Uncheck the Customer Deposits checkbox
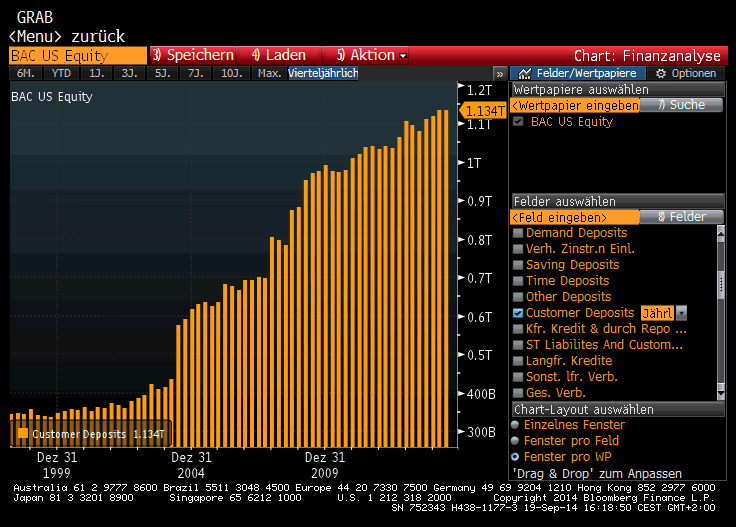The width and height of the screenshot is (736, 527). pyautogui.click(x=518, y=313)
